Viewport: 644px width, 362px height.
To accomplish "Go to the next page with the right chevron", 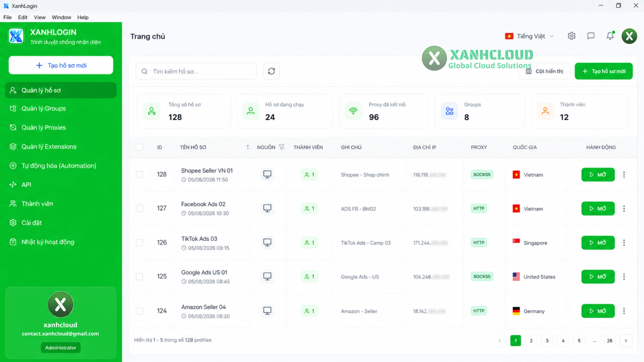I will point(626,341).
